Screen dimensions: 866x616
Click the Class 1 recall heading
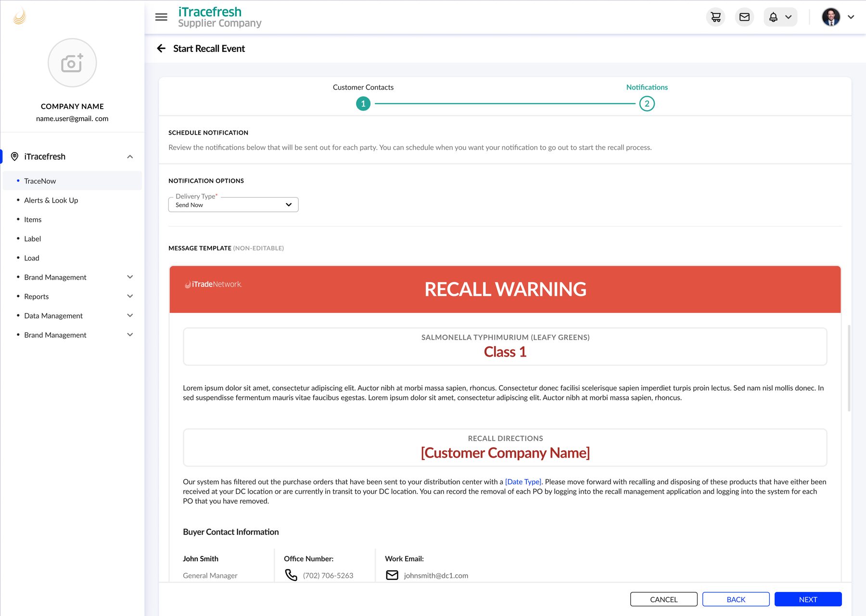tap(505, 352)
